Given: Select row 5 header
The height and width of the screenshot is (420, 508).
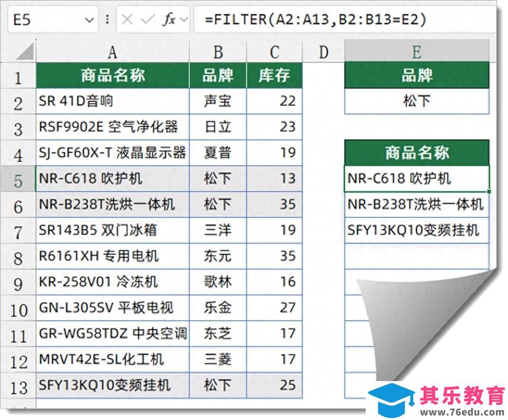Looking at the screenshot, I should click(18, 179).
